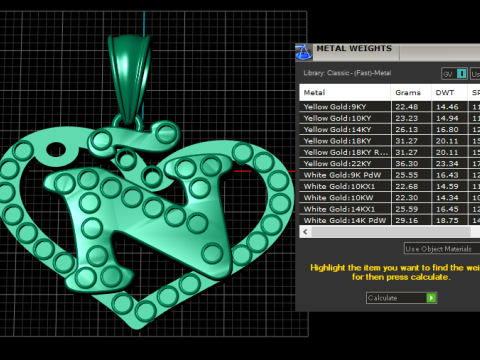480x360 pixels.
Task: Click the horizontal scrollbar left arrow
Action: [305, 232]
